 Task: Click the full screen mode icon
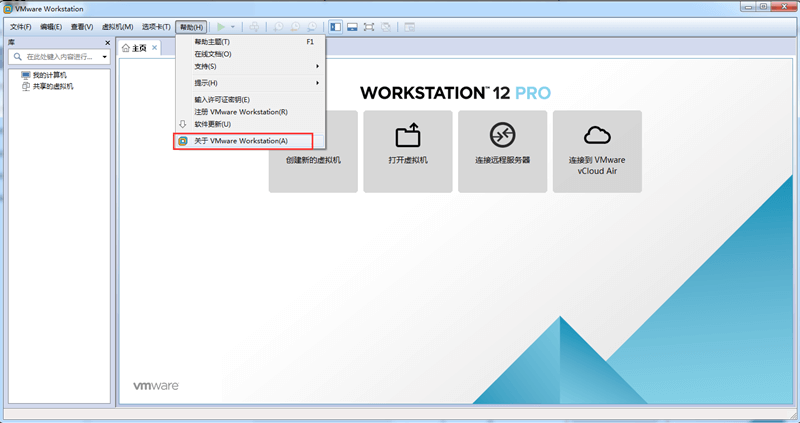point(369,27)
